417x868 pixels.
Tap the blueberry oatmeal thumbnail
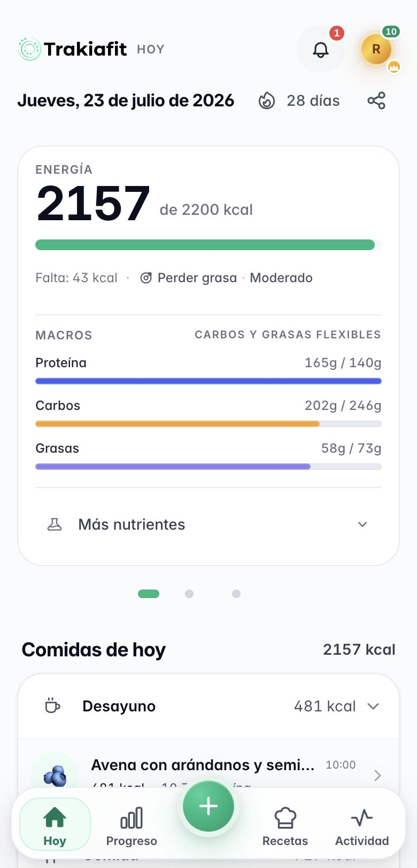coord(55,774)
